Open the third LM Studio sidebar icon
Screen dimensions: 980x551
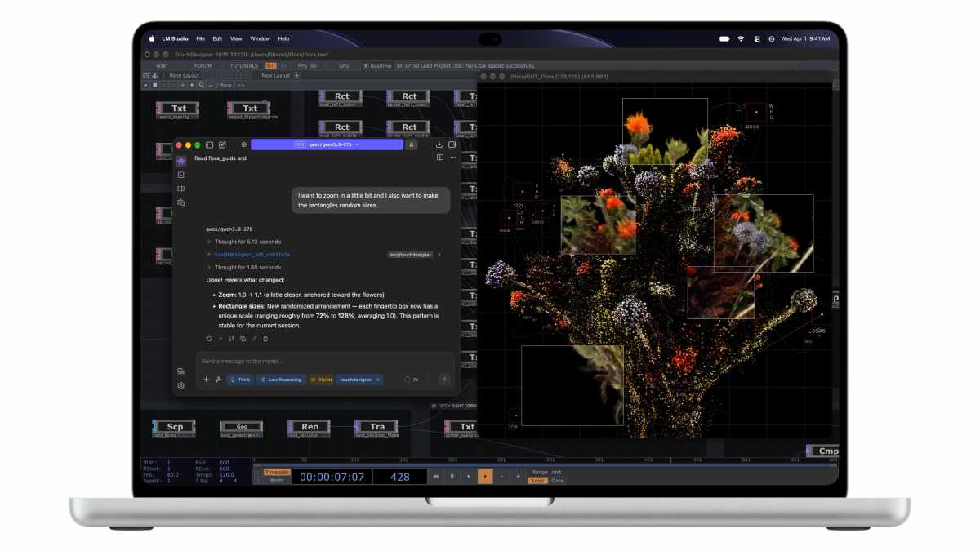pos(181,189)
